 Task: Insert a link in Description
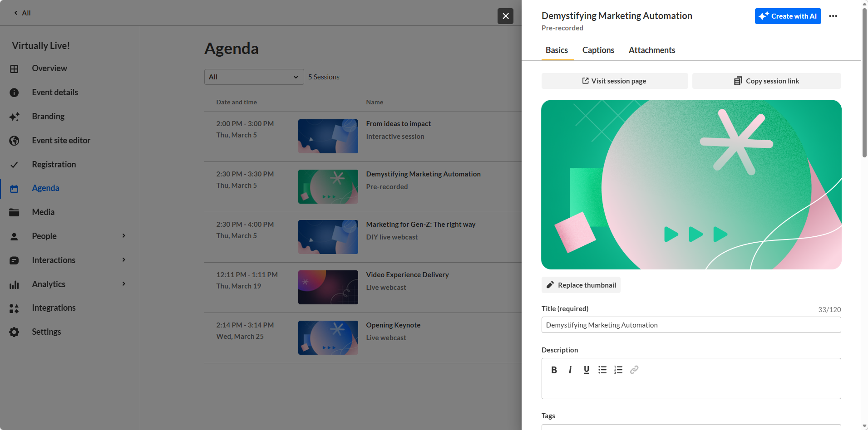(x=634, y=370)
